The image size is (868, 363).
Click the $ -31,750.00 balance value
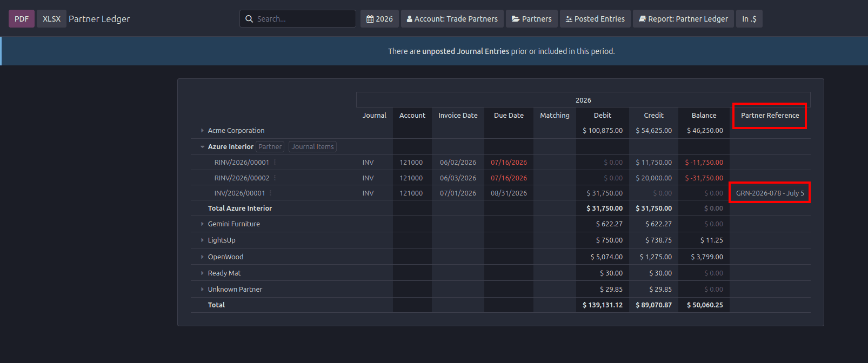(704, 178)
